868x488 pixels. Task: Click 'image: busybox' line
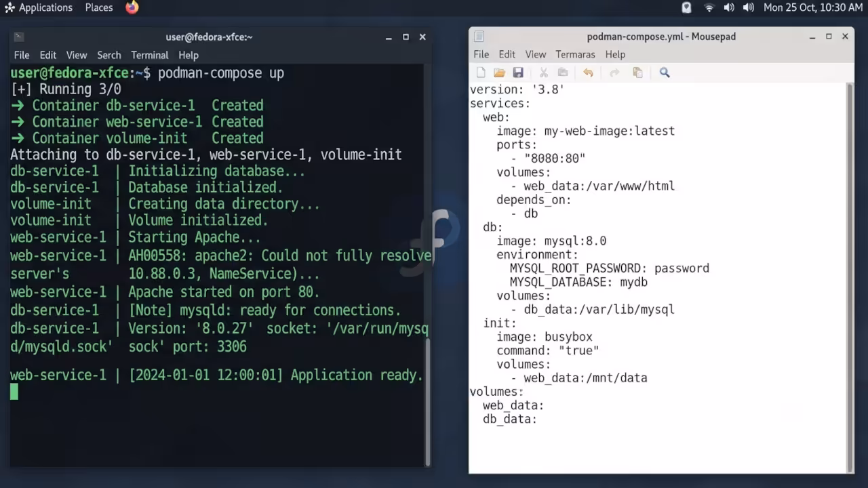click(x=545, y=337)
